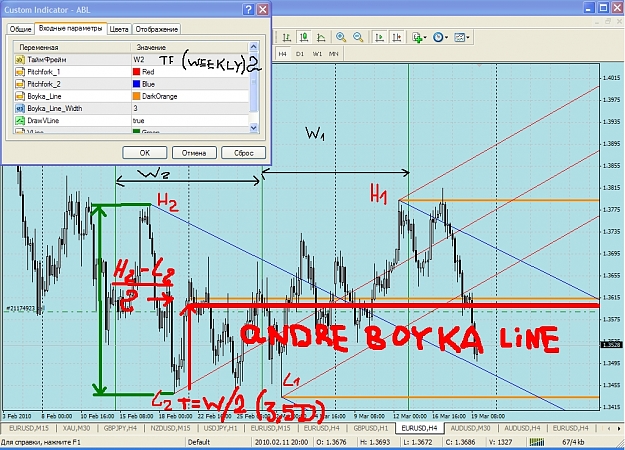Open the Templates dropdown arrow
Screen dimensions: 625x450
click(x=468, y=37)
